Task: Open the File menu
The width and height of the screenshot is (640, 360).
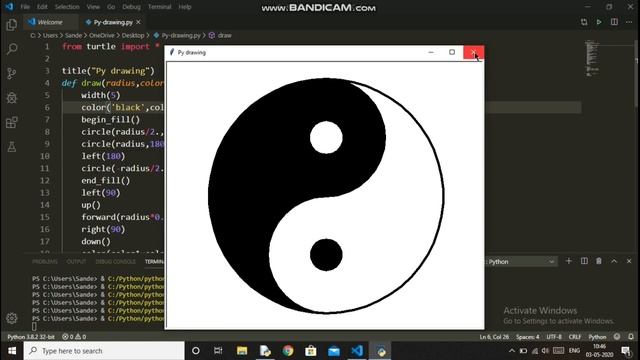Action: pos(25,7)
